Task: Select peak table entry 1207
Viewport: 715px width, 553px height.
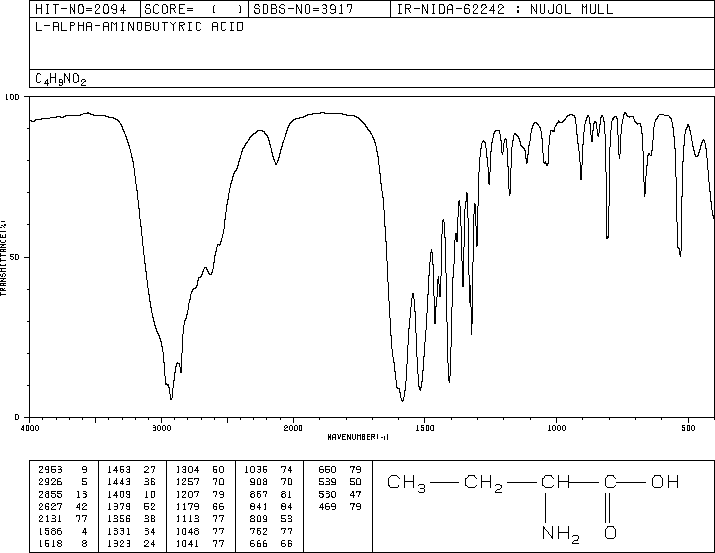Action: [x=187, y=494]
